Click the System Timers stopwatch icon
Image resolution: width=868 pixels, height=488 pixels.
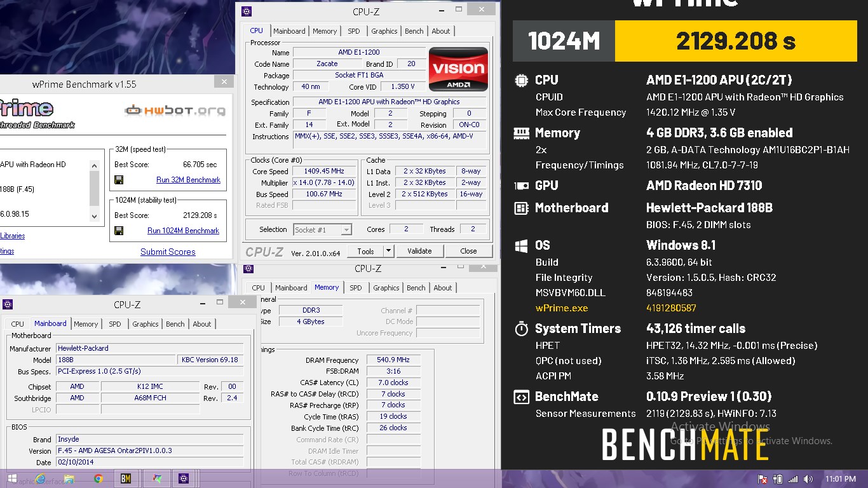click(x=521, y=329)
